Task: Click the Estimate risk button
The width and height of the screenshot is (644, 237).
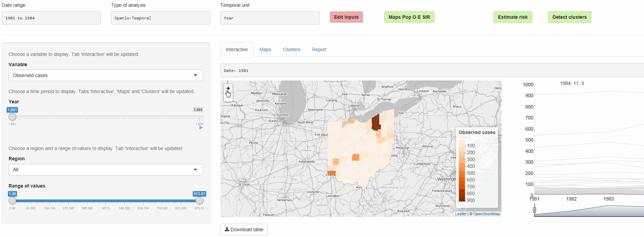Action: [512, 17]
